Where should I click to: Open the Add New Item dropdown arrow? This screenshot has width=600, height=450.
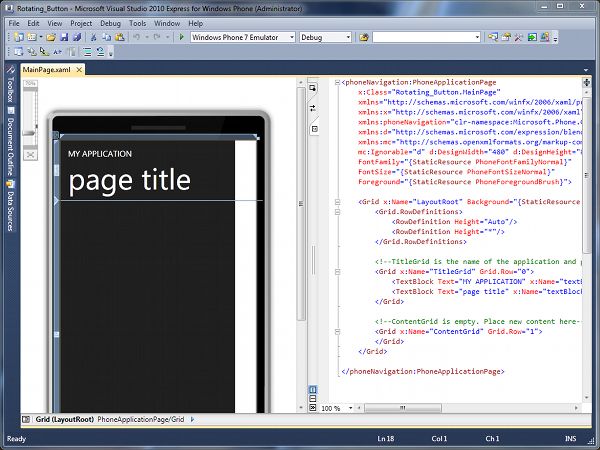(41, 37)
